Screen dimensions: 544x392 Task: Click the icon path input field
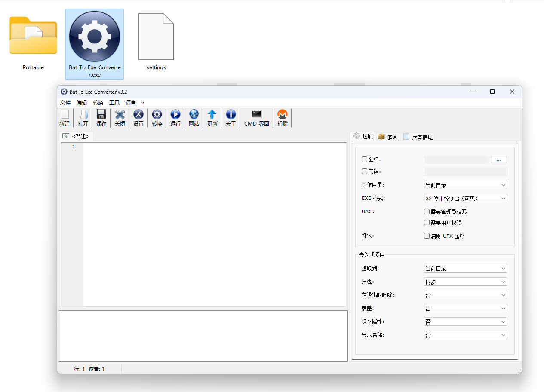(456, 159)
